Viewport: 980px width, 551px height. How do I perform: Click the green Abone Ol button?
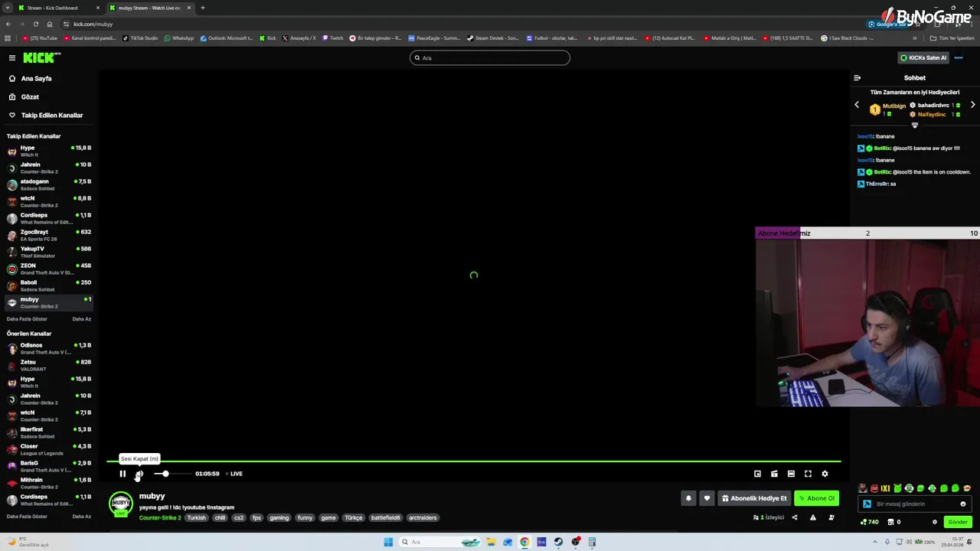[x=817, y=498]
